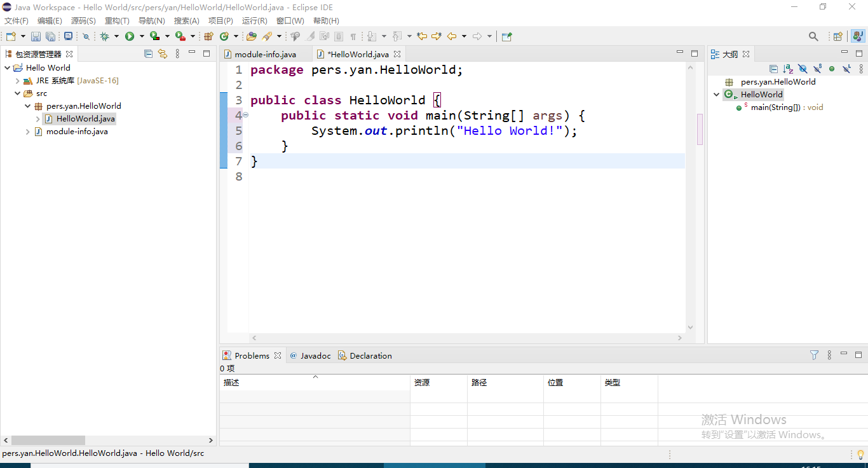Click the External Tools run icon

point(180,37)
